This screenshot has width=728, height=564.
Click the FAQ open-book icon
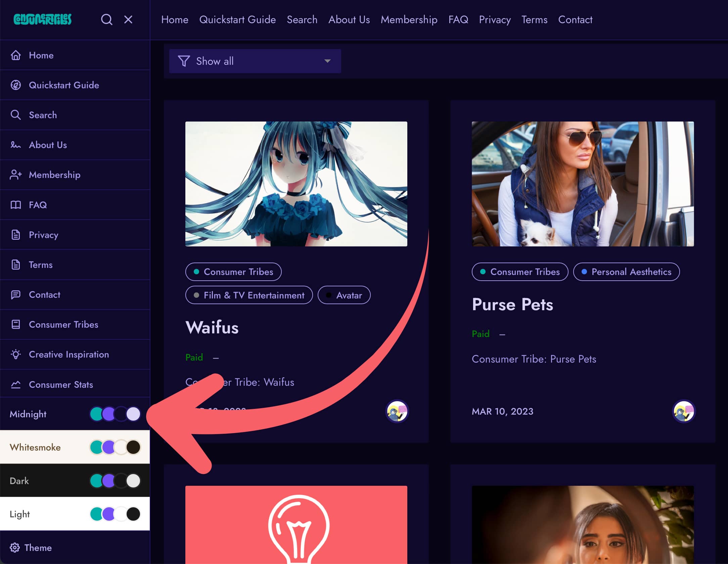point(16,205)
